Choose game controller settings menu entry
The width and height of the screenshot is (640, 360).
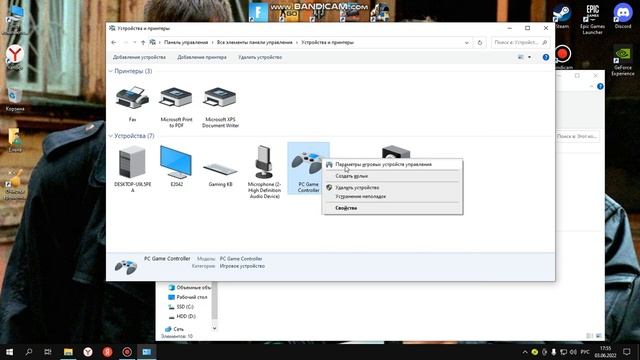[392, 164]
